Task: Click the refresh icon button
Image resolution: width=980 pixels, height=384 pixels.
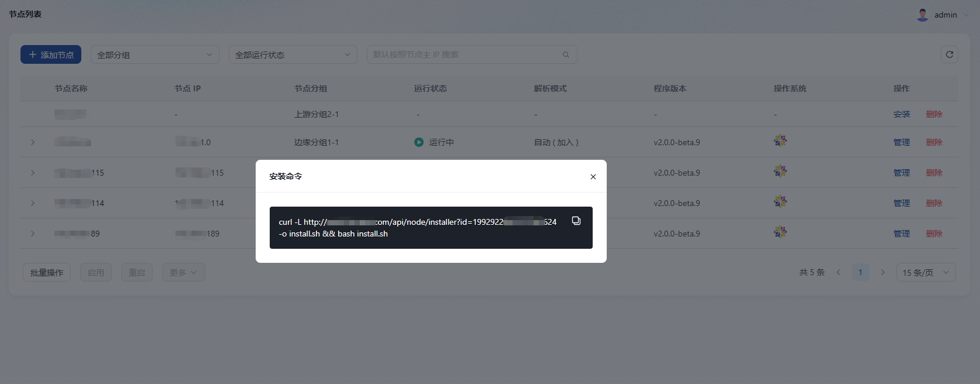Action: 950,54
